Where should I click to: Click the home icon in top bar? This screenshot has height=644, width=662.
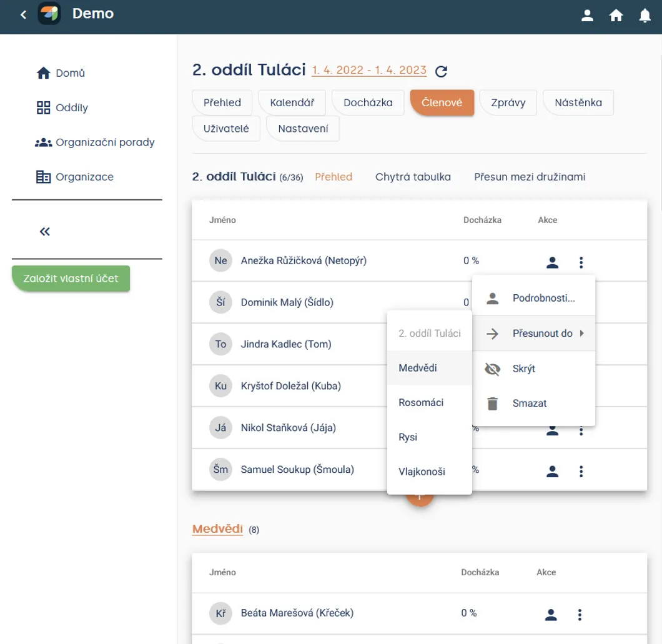tap(616, 16)
